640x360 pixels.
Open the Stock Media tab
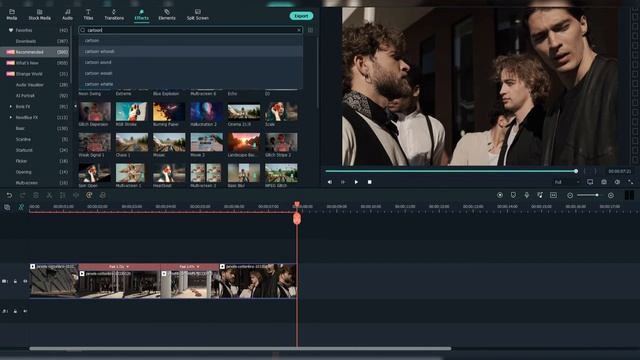(x=40, y=15)
